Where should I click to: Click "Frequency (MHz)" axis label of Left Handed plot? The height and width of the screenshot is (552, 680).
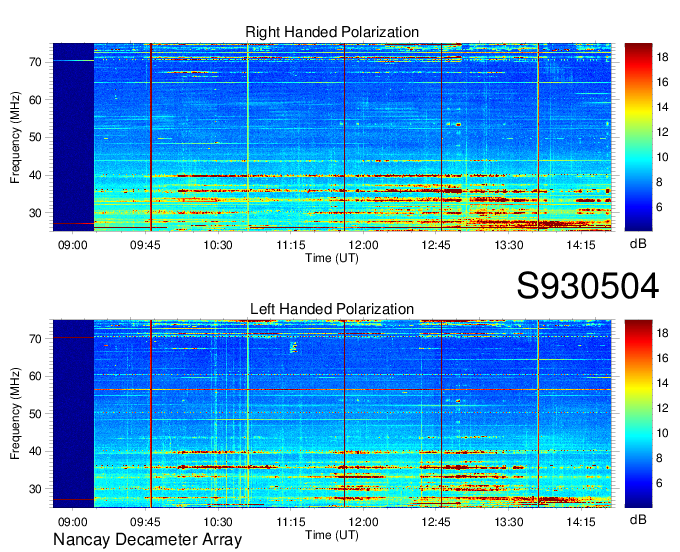pyautogui.click(x=15, y=414)
